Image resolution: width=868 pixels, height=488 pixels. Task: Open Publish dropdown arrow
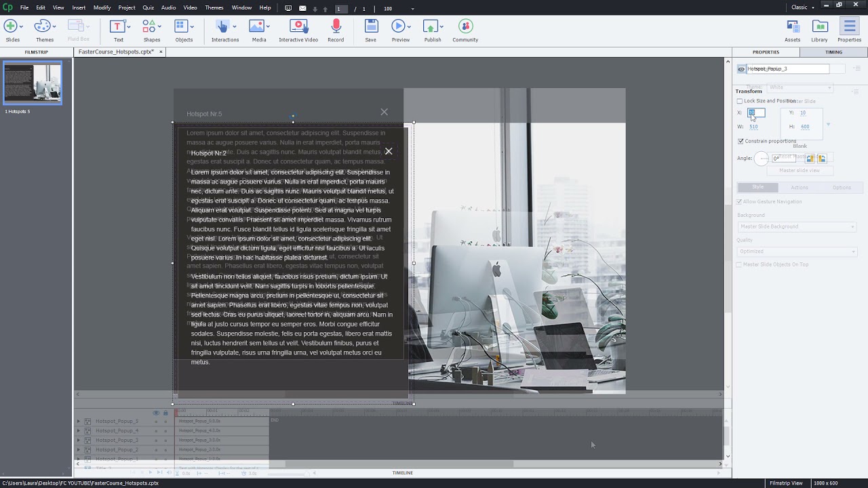(441, 26)
